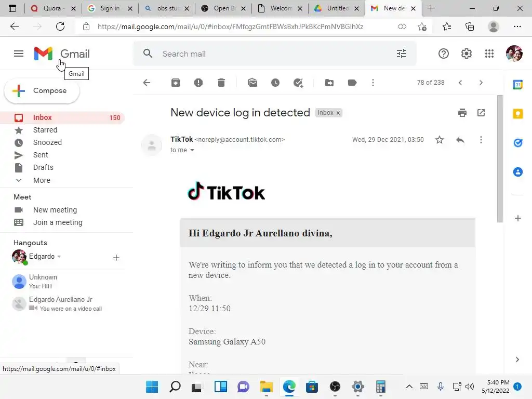The height and width of the screenshot is (399, 532).
Task: Start a new Hangouts conversation plus
Action: [116, 258]
